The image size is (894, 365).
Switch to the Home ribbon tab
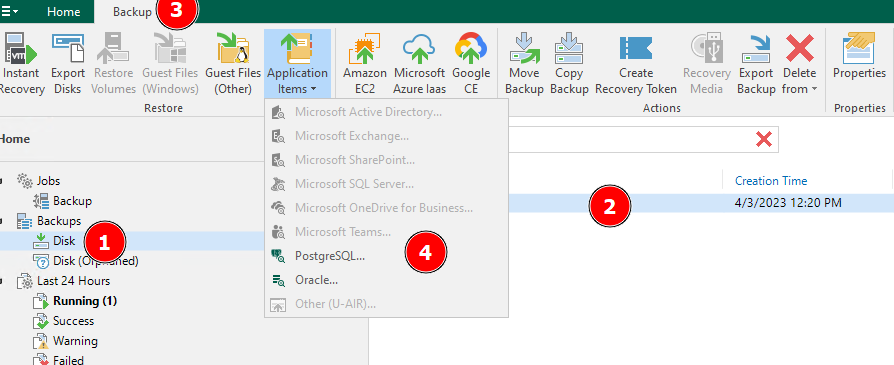click(x=63, y=11)
